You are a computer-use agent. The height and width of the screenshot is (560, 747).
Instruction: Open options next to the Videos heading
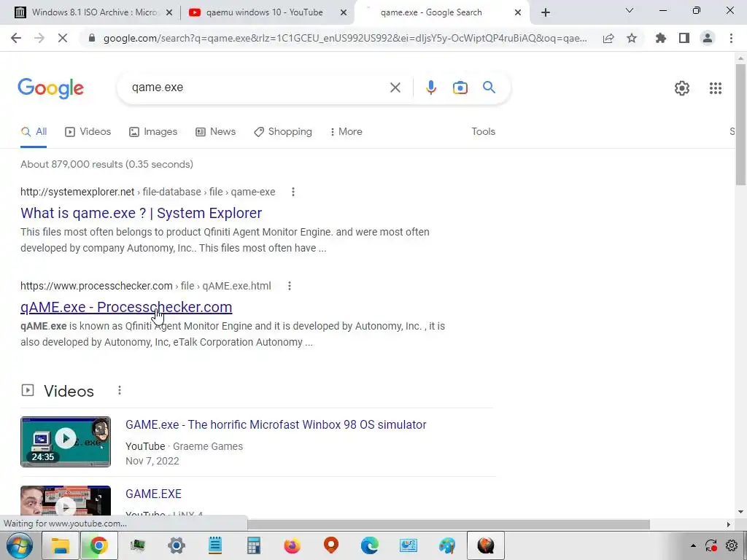tap(120, 391)
